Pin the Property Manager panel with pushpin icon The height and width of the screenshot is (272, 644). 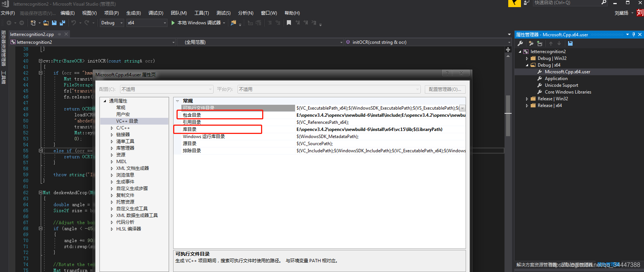634,34
